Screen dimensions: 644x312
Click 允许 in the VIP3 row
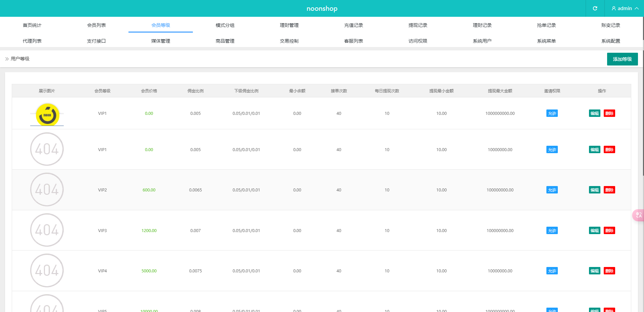tap(552, 230)
